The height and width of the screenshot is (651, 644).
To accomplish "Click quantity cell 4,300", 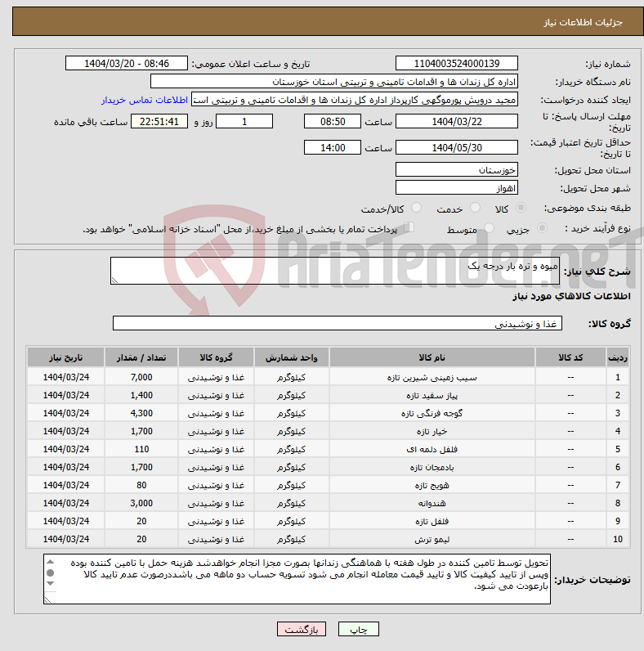I will click(141, 413).
